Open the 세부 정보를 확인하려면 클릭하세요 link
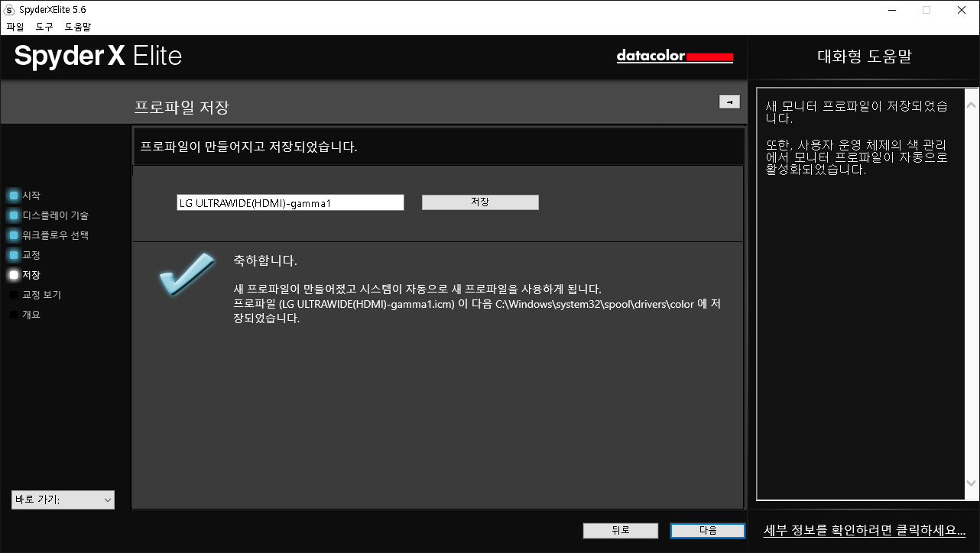The image size is (980, 553). [x=865, y=529]
